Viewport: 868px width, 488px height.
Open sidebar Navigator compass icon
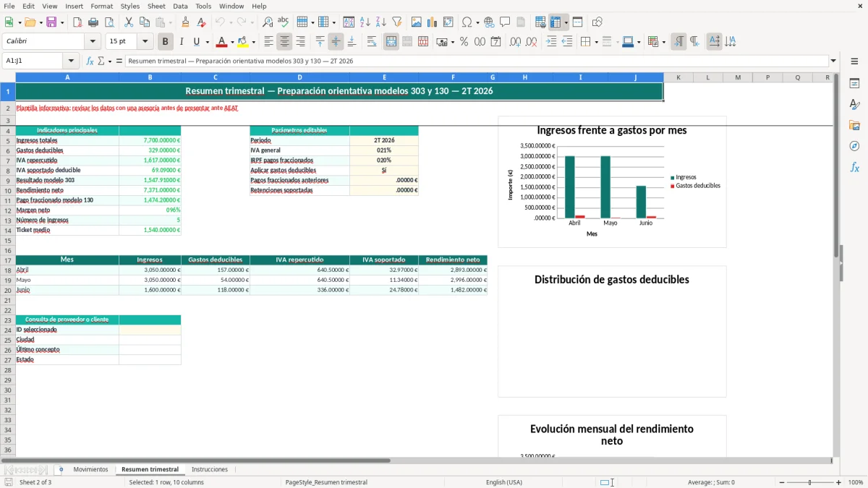pyautogui.click(x=854, y=146)
